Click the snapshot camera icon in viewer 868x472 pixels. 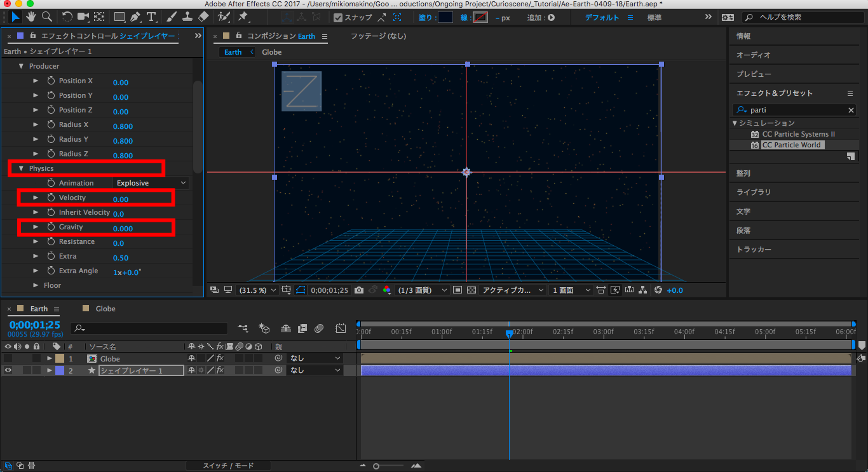pos(359,290)
